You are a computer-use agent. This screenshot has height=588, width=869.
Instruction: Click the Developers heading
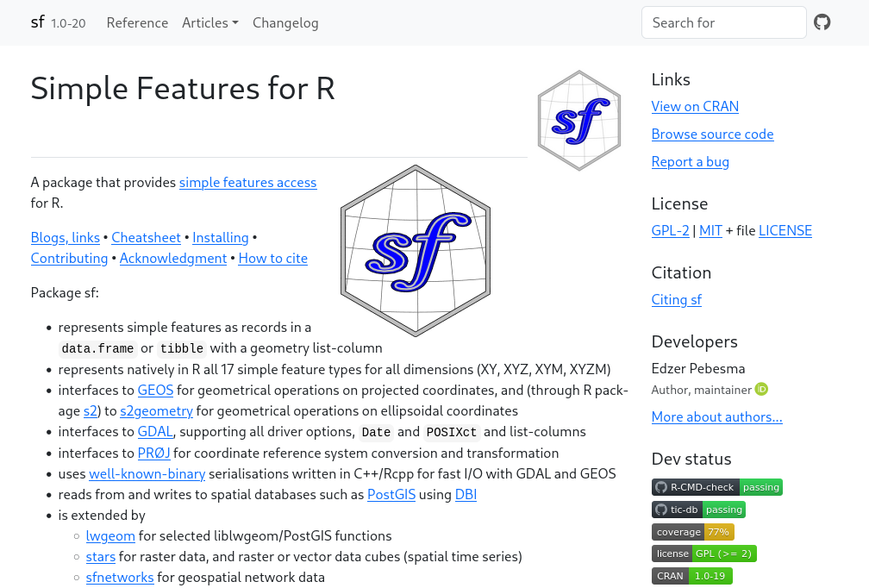pyautogui.click(x=695, y=341)
